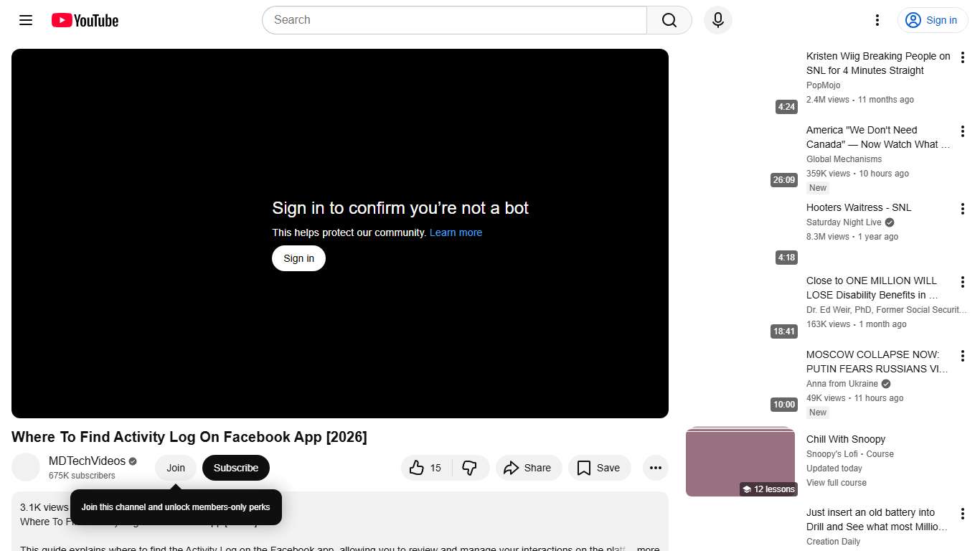The image size is (980, 551).
Task: Click the MDTechVideos channel name
Action: click(86, 461)
